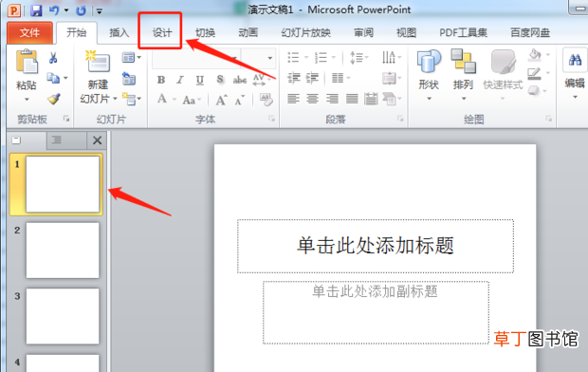Toggle Italic formatting
The width and height of the screenshot is (588, 372).
[x=180, y=80]
